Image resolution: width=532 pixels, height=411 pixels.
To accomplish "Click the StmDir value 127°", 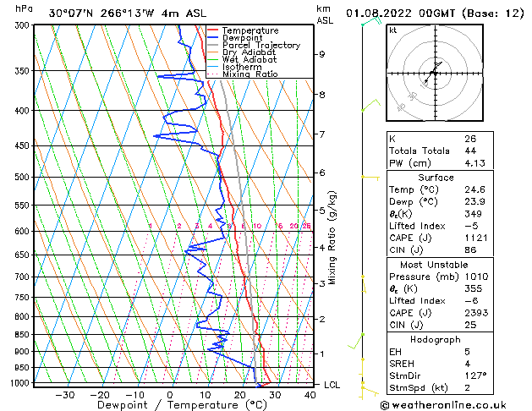I will click(475, 375).
